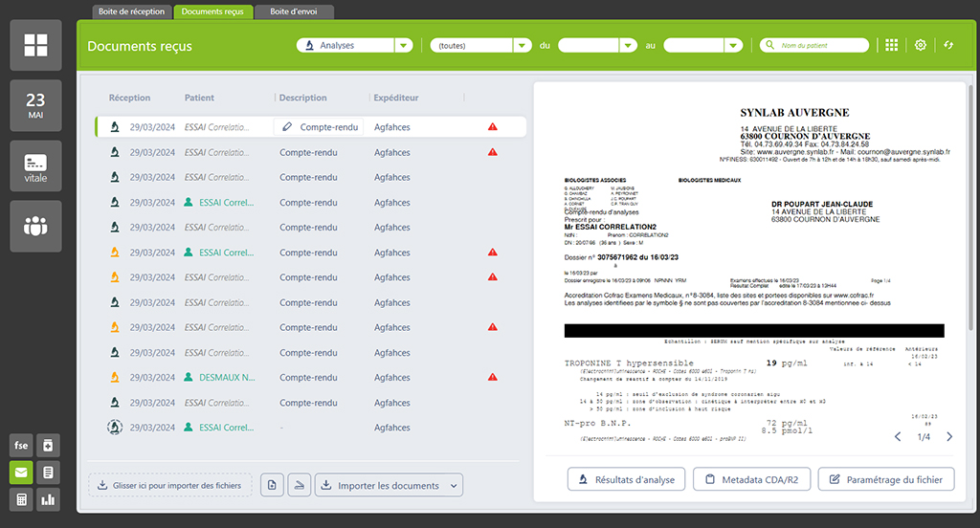The width and height of the screenshot is (980, 528).
Task: Click the green mail envelope sidebar icon
Action: tap(20, 473)
